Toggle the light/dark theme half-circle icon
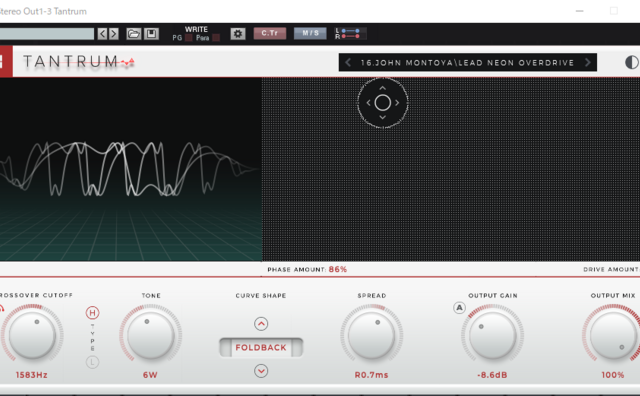Screen dimensions: 640x396 (631, 62)
